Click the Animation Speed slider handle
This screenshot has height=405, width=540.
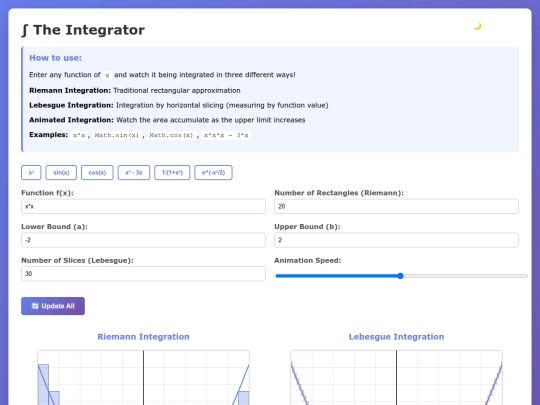400,276
